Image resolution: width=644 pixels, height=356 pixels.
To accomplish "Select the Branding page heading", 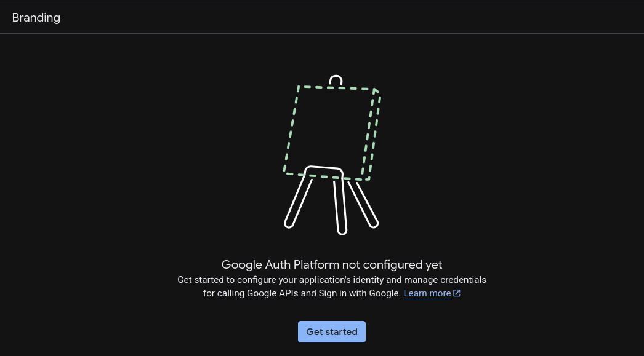I will point(36,18).
